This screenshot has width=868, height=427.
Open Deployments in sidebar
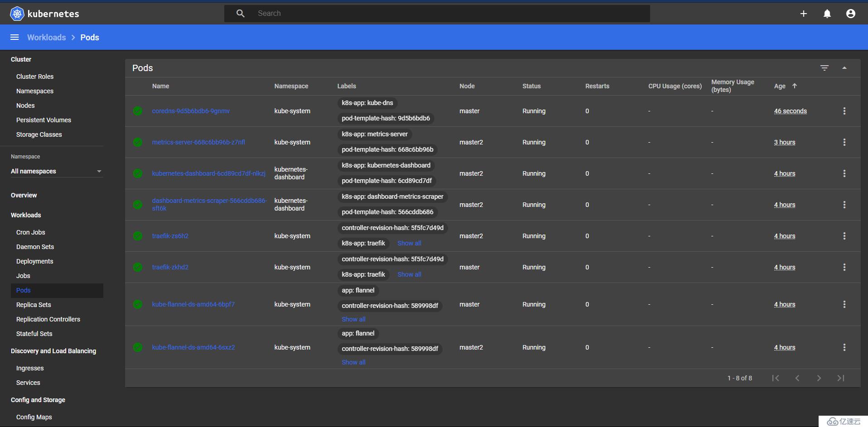34,261
